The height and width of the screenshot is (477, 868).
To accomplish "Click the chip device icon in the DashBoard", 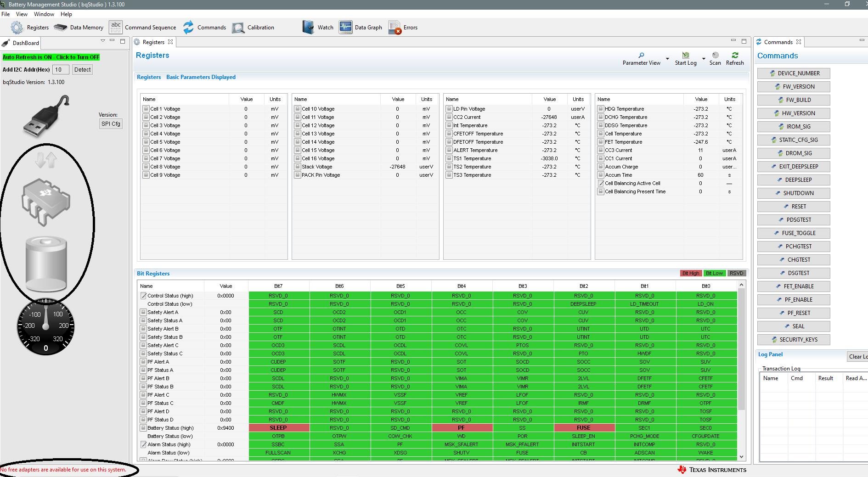I will (46, 202).
